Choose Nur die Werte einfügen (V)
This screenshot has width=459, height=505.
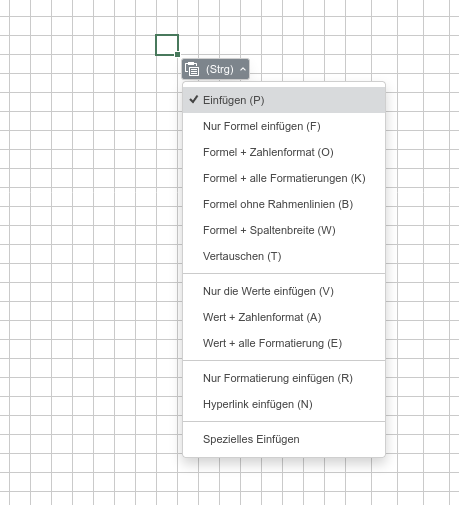(x=284, y=291)
